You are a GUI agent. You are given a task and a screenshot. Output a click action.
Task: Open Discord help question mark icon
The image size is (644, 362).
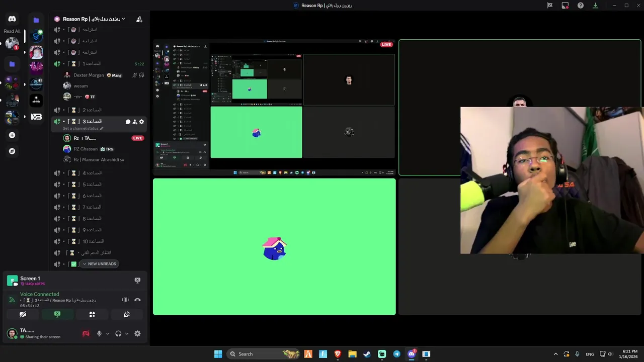pos(581,6)
